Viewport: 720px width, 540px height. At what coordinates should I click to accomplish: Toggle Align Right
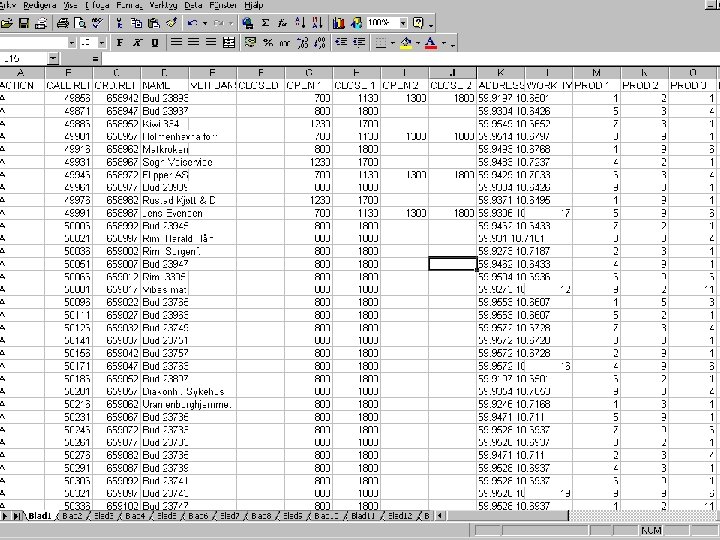(211, 43)
